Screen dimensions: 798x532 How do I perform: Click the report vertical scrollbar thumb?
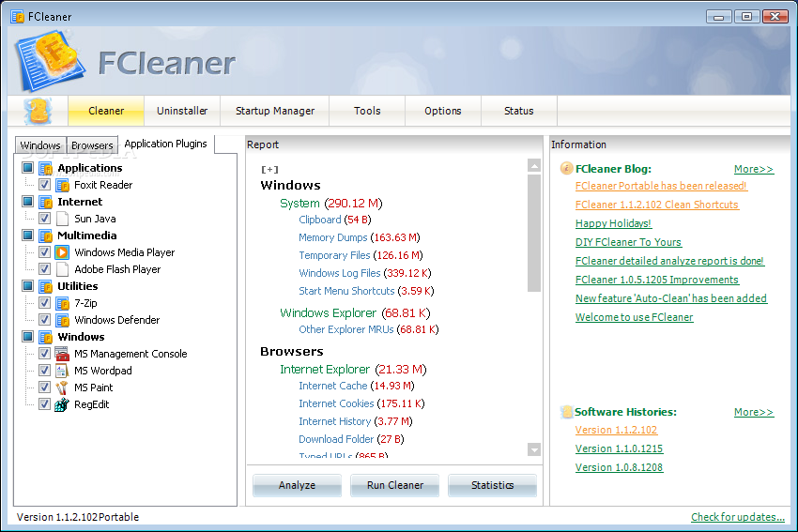[534, 233]
